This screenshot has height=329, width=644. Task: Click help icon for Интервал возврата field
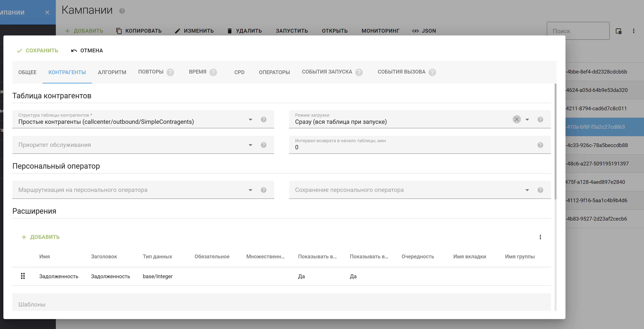pyautogui.click(x=540, y=145)
